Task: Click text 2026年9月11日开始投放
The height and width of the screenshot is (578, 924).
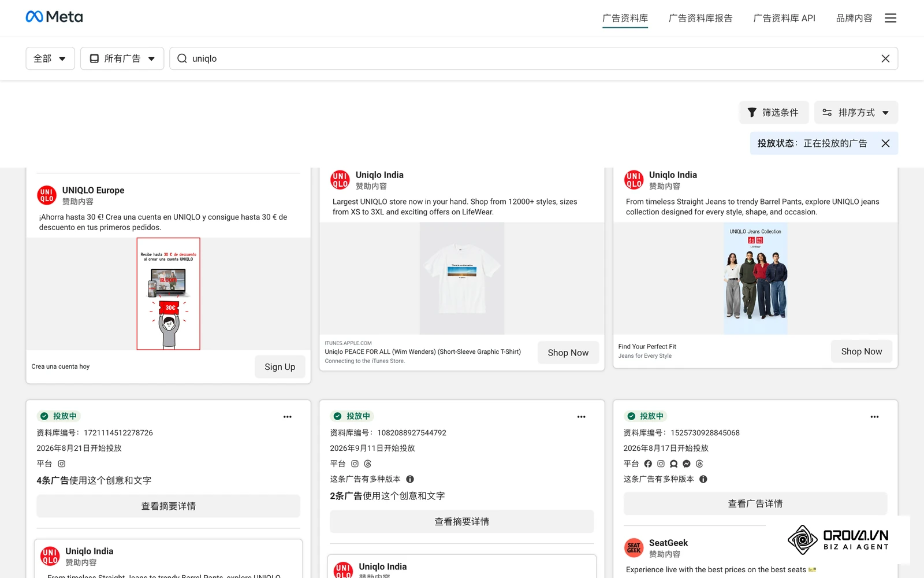Action: [372, 448]
